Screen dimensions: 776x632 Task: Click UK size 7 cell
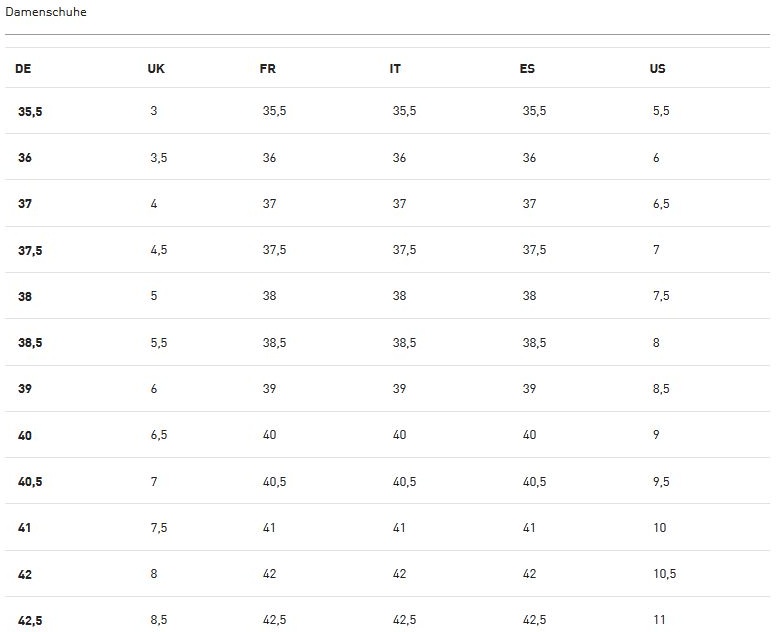pos(154,482)
